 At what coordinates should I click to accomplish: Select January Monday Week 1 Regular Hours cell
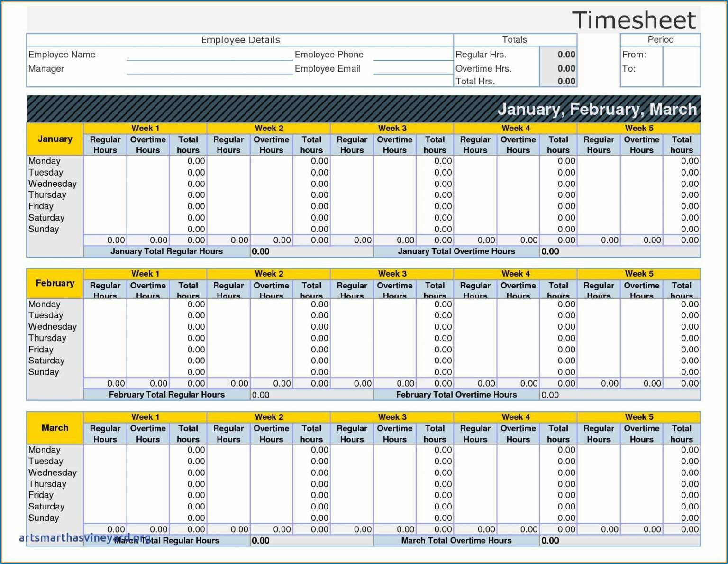105,161
